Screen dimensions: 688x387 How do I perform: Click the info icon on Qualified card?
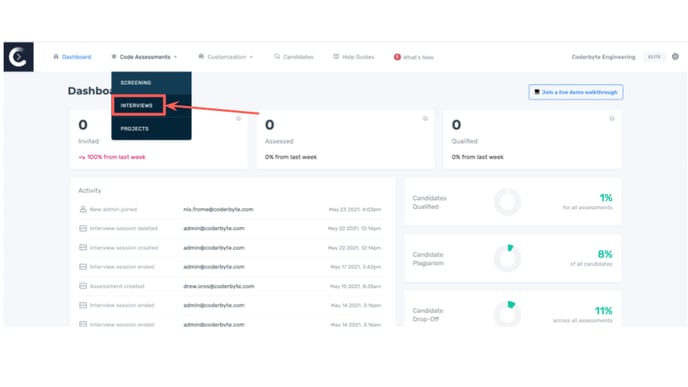pos(612,118)
